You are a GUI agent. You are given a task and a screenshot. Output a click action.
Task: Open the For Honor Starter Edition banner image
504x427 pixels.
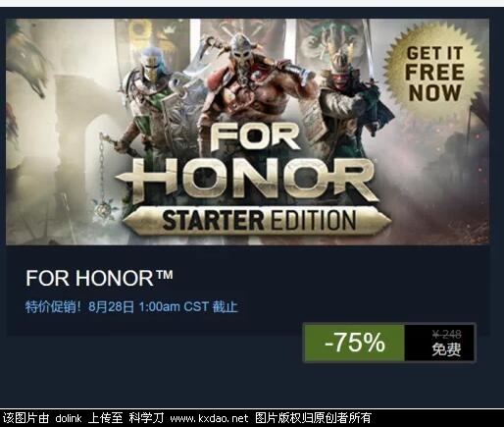248,132
